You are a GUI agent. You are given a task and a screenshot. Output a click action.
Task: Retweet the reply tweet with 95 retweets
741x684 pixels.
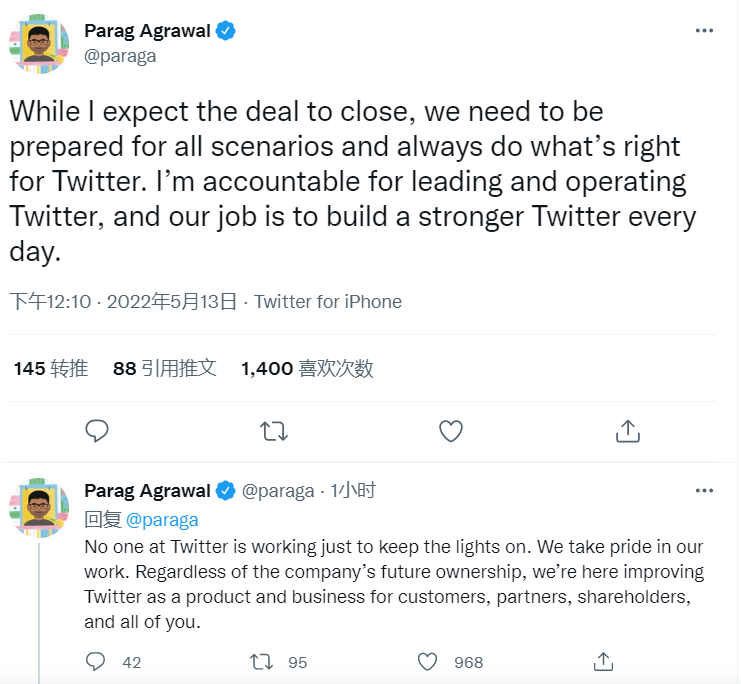point(262,662)
